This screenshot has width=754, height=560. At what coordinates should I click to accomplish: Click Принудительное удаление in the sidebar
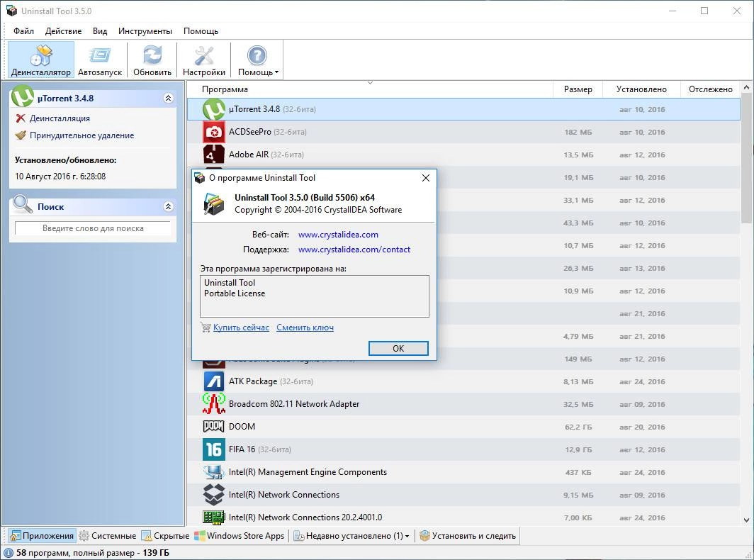click(x=81, y=135)
